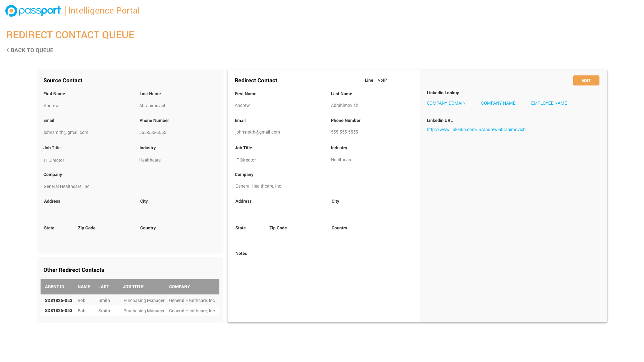Go back via BACK TO QUEUE link
This screenshot has height=362, width=644.
tap(32, 50)
